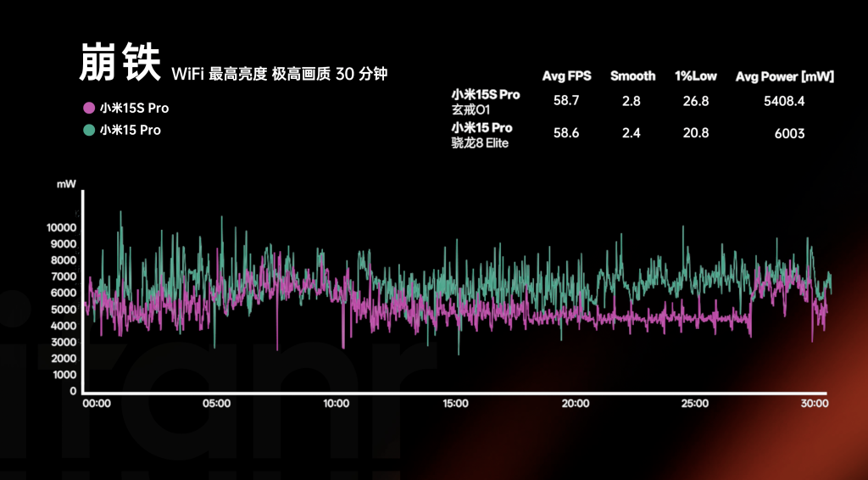
Task: Click the purple 小米15S Pro legend dot
Action: click(88, 108)
